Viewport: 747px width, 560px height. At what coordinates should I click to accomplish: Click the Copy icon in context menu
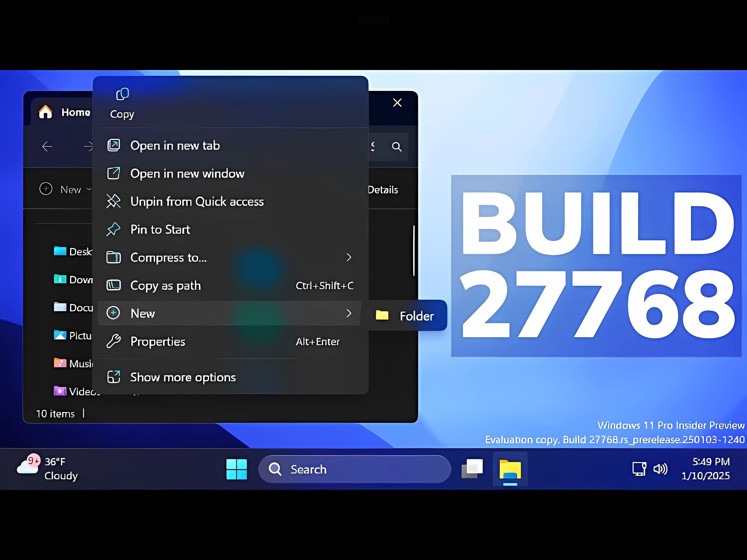(122, 94)
